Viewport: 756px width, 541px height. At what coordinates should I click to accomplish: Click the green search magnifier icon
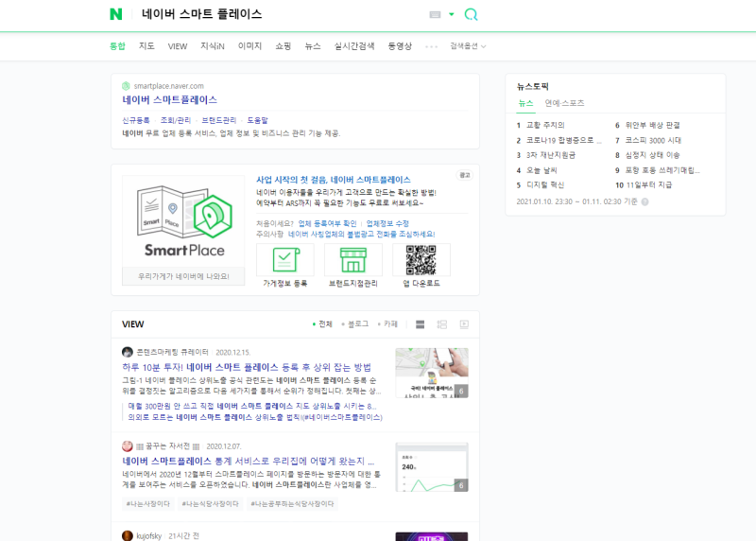pyautogui.click(x=471, y=14)
